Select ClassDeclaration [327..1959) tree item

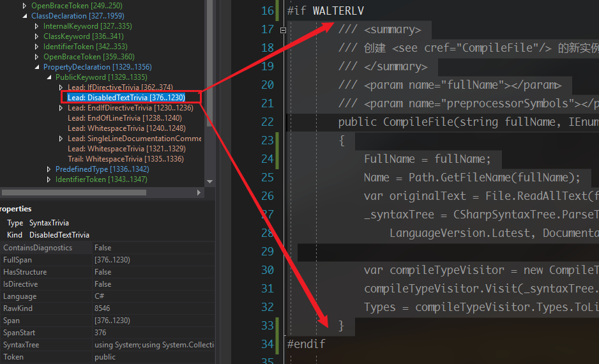pos(77,16)
